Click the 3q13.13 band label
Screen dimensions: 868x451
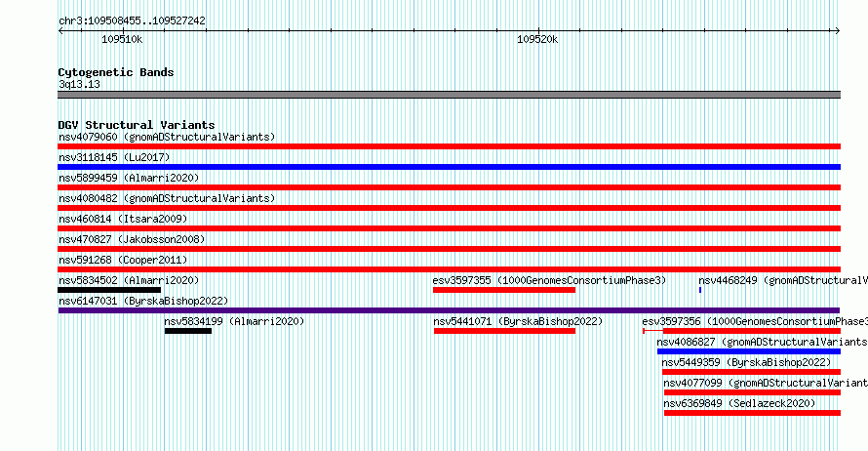[79, 84]
